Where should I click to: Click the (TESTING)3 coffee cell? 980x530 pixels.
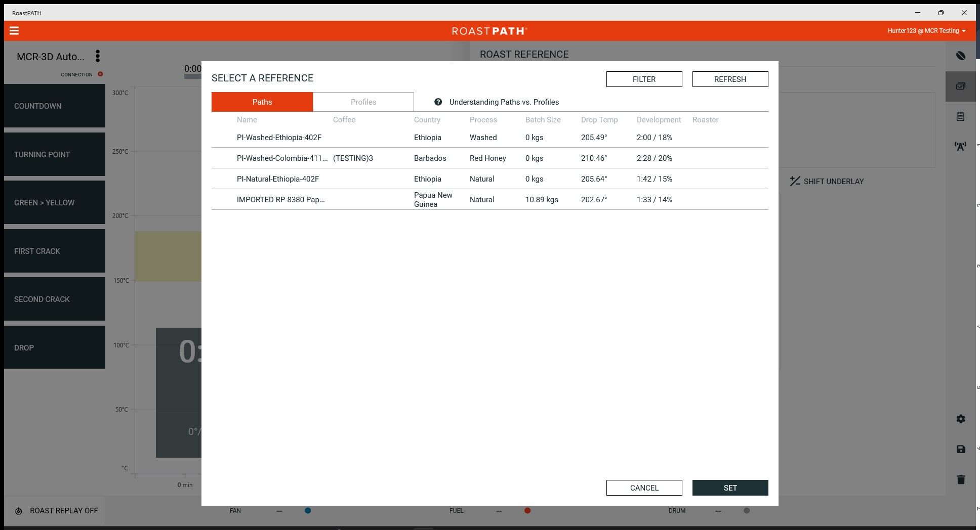(x=353, y=158)
